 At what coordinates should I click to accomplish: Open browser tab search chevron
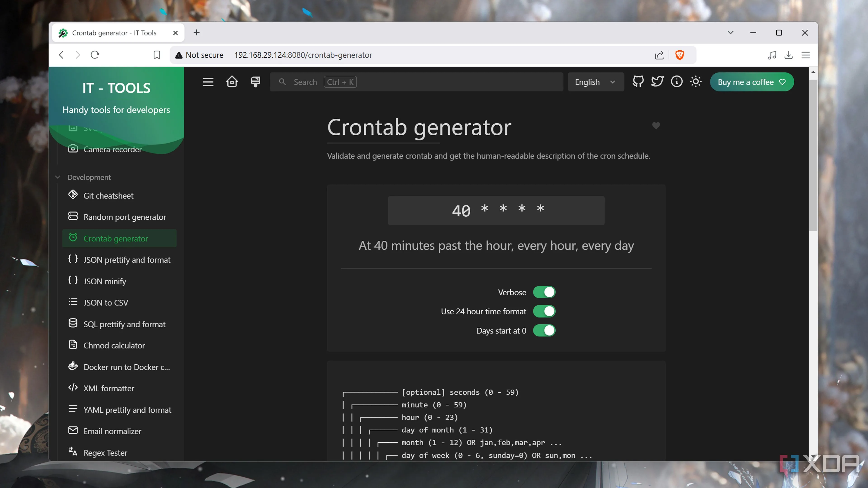click(730, 33)
